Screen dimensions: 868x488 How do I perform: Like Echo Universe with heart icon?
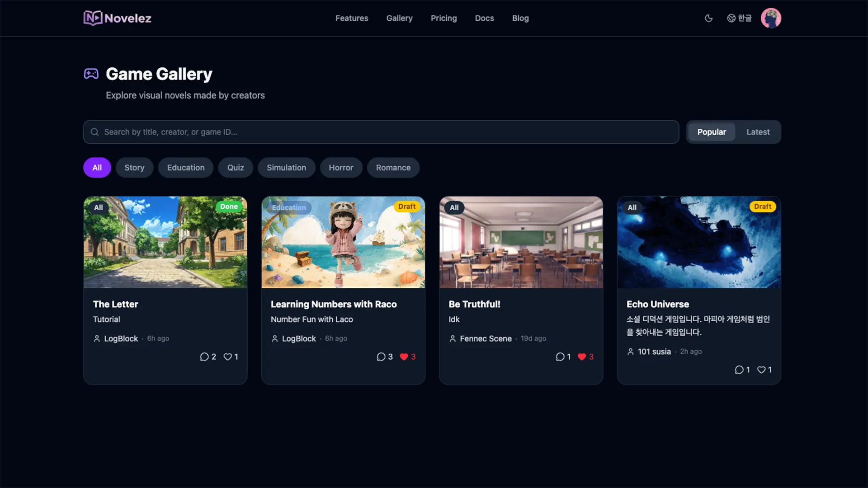pos(761,370)
